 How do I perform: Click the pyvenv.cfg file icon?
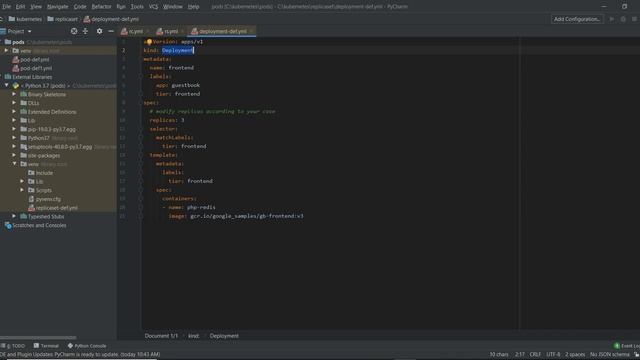pos(31,199)
